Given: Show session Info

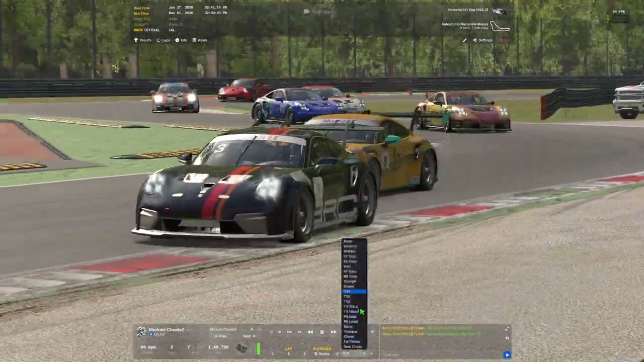Looking at the screenshot, I should 181,40.
